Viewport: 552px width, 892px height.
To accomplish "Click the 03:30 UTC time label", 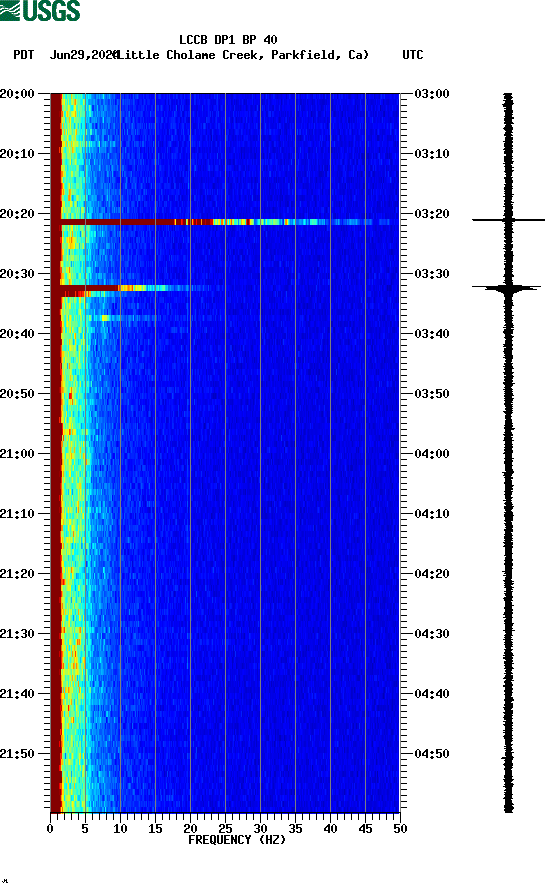I will (x=432, y=274).
